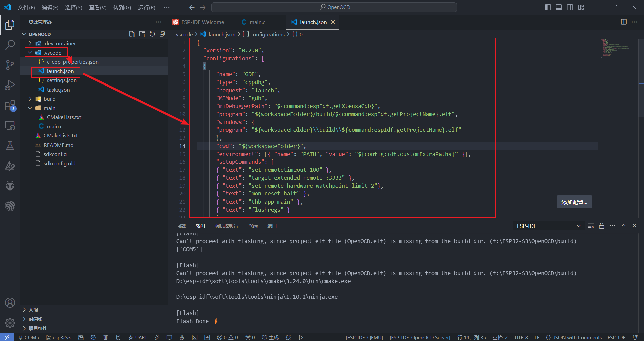Click the full clean trash icon

[106, 337]
